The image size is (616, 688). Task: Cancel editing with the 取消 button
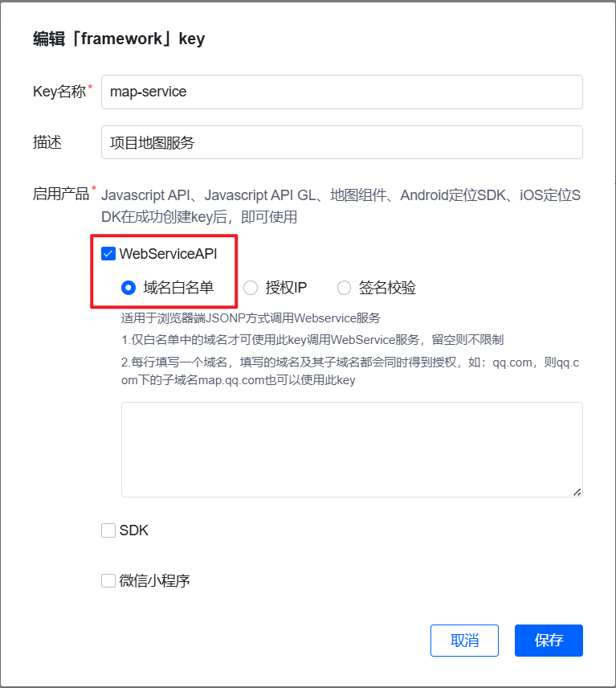click(464, 640)
